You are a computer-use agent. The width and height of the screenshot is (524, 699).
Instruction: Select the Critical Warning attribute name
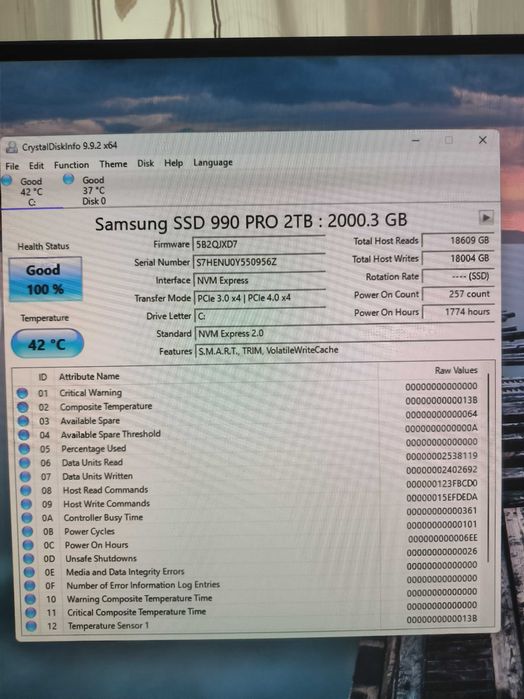coord(91,393)
